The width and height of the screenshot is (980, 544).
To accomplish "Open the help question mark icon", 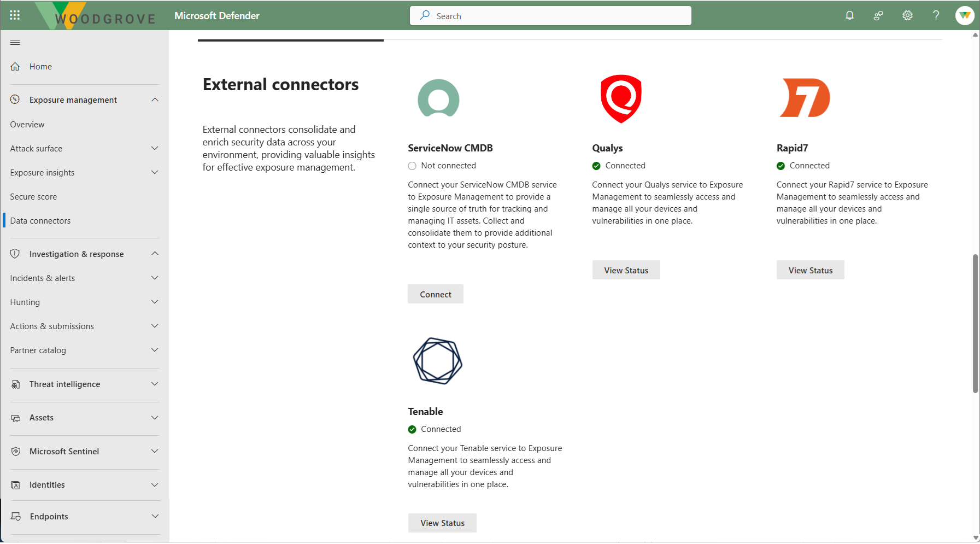I will click(x=936, y=15).
